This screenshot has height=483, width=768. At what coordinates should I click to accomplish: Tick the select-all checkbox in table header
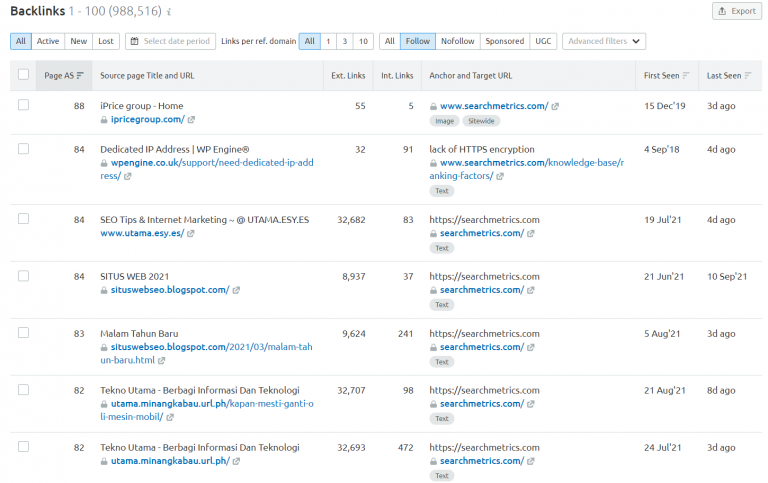pos(24,74)
